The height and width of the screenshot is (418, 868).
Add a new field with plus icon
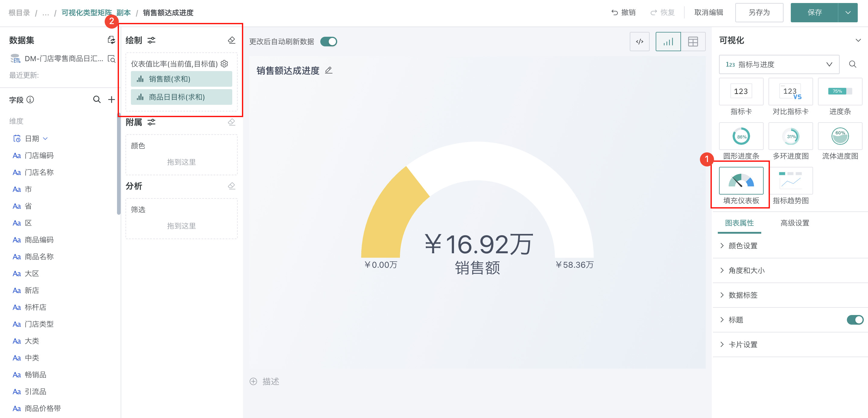[x=111, y=100]
